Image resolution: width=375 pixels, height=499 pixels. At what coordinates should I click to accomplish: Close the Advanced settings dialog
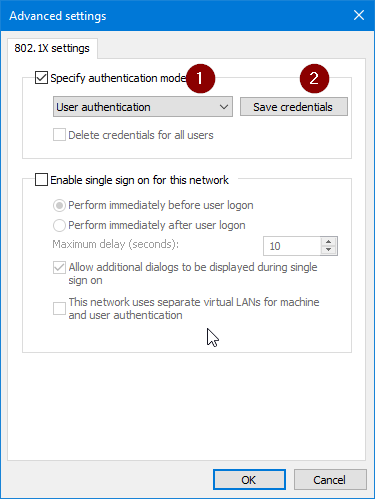(359, 15)
